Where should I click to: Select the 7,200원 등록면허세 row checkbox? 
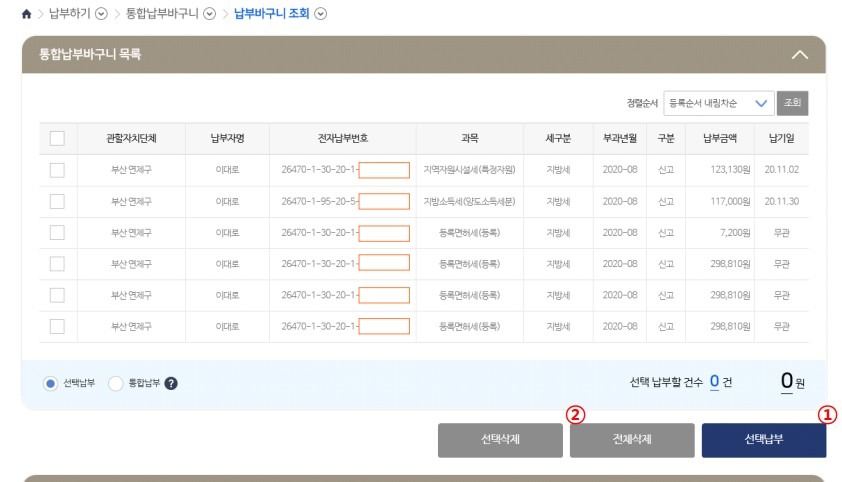point(57,232)
